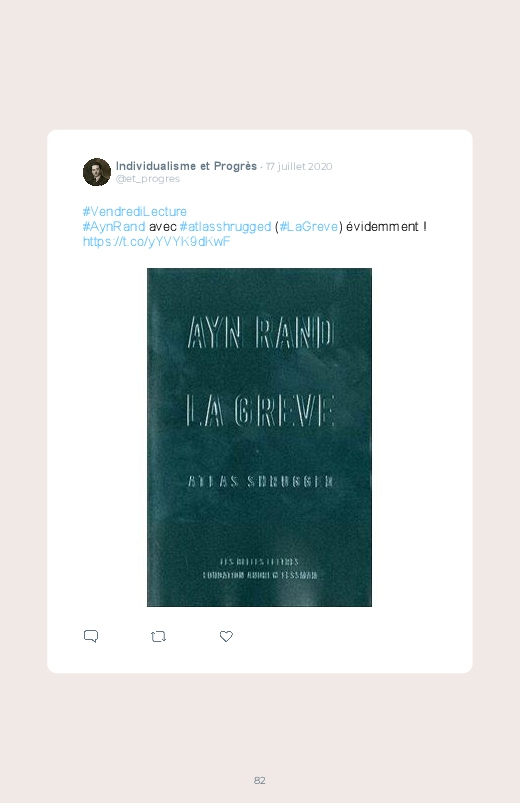Viewport: 520px width, 803px height.
Task: Click the @et_progres handle
Action: point(148,179)
